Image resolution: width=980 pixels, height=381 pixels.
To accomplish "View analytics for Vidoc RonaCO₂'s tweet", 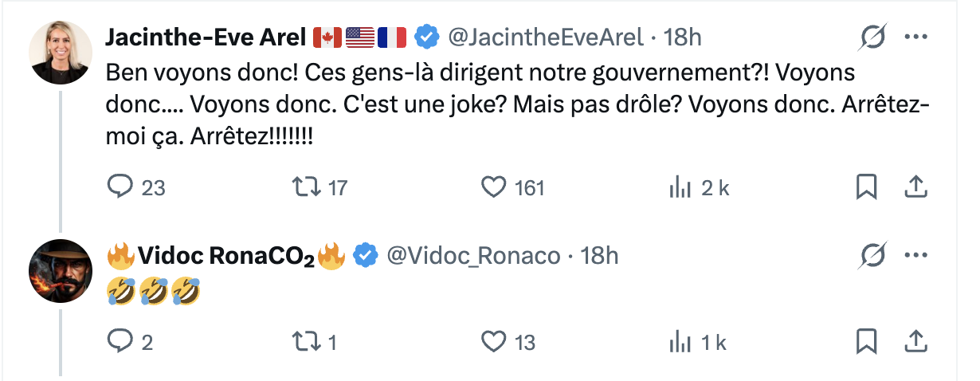I will (680, 342).
